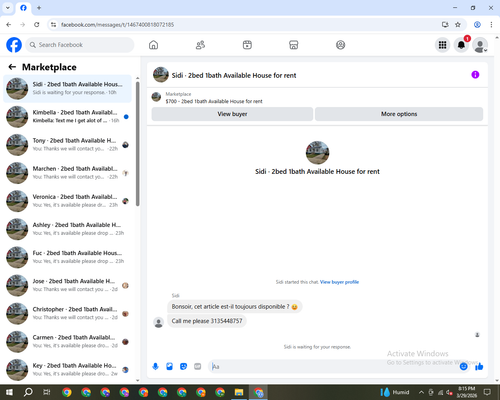500x400 pixels.
Task: Click the 'Call me please 3135448757' message
Action: pos(207,321)
